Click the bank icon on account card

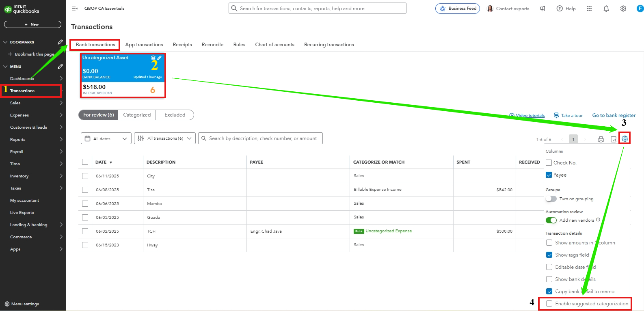[153, 58]
